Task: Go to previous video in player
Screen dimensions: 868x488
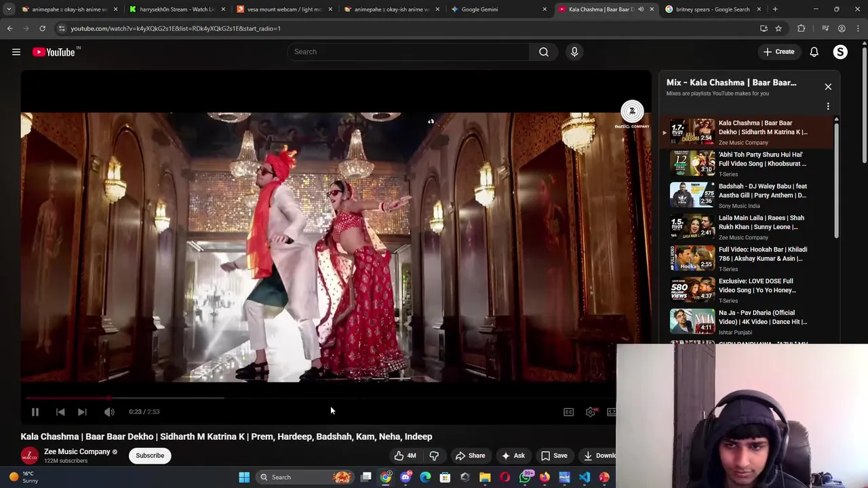Action: 60,411
